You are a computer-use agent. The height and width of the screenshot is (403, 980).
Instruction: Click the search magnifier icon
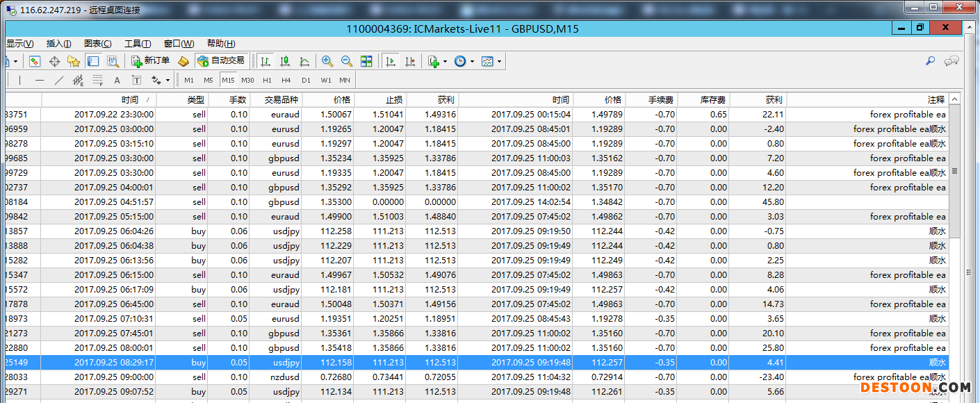[930, 61]
